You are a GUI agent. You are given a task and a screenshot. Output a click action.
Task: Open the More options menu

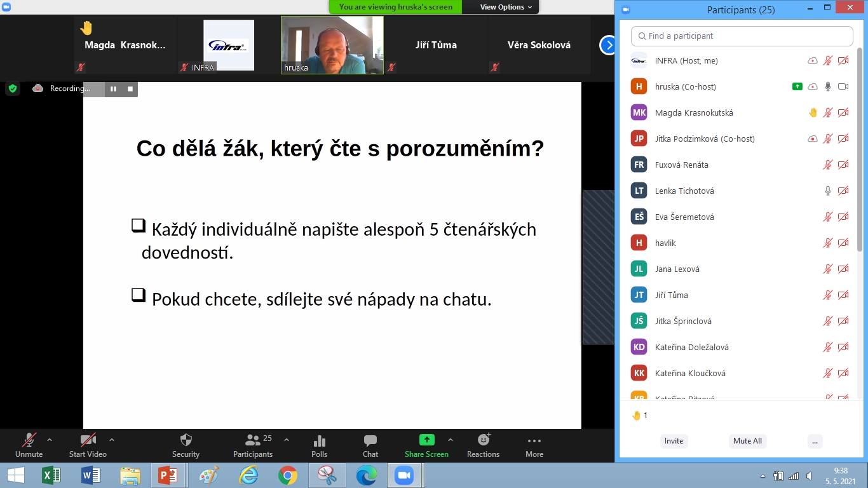[x=534, y=445]
